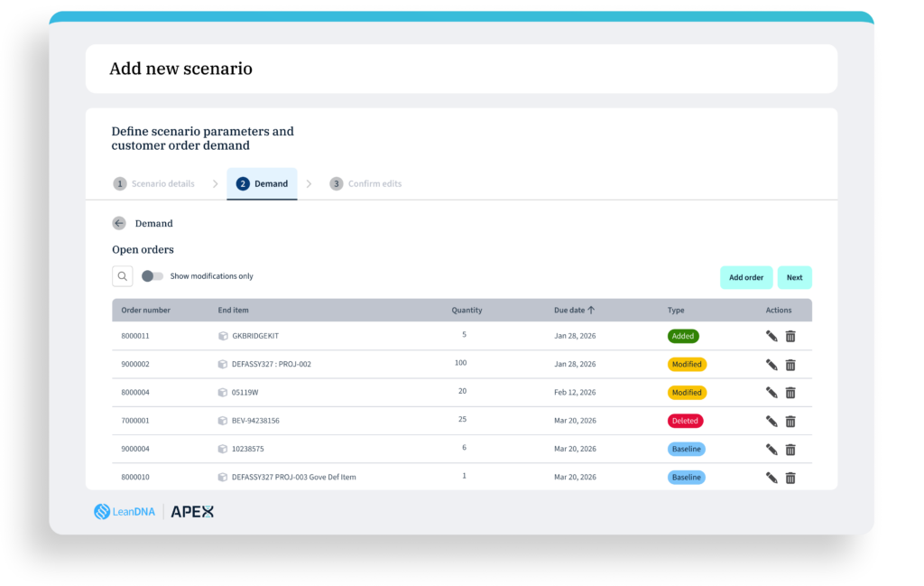Delete order 7000001 with trash icon

[790, 421]
